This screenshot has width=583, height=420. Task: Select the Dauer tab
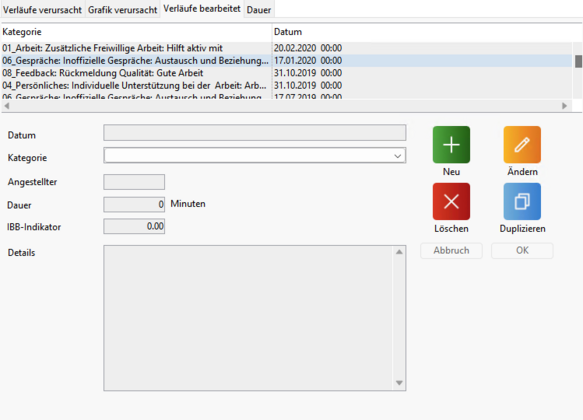coord(259,10)
